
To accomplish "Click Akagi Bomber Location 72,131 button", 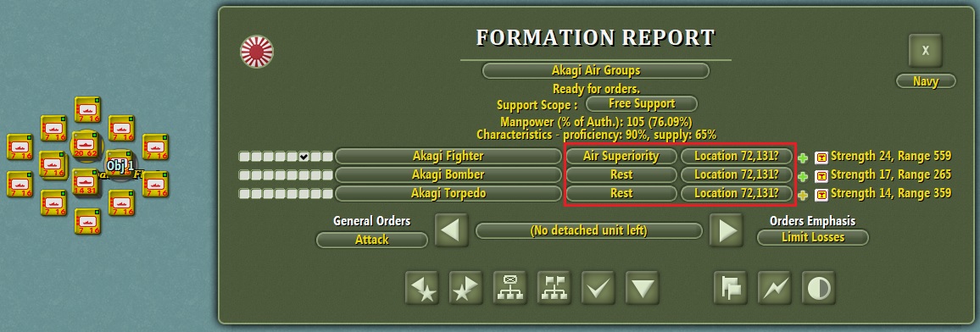I will (x=736, y=174).
